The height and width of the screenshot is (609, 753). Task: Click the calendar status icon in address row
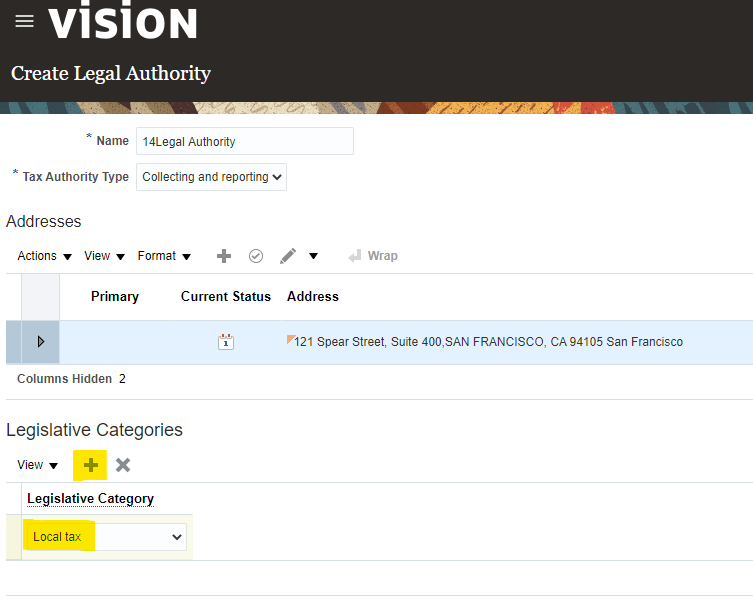pos(226,342)
